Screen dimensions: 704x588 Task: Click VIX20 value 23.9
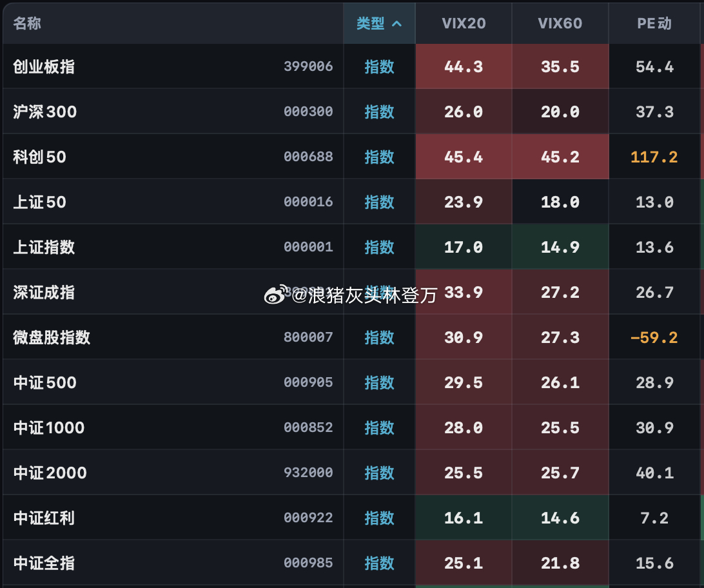coord(464,202)
